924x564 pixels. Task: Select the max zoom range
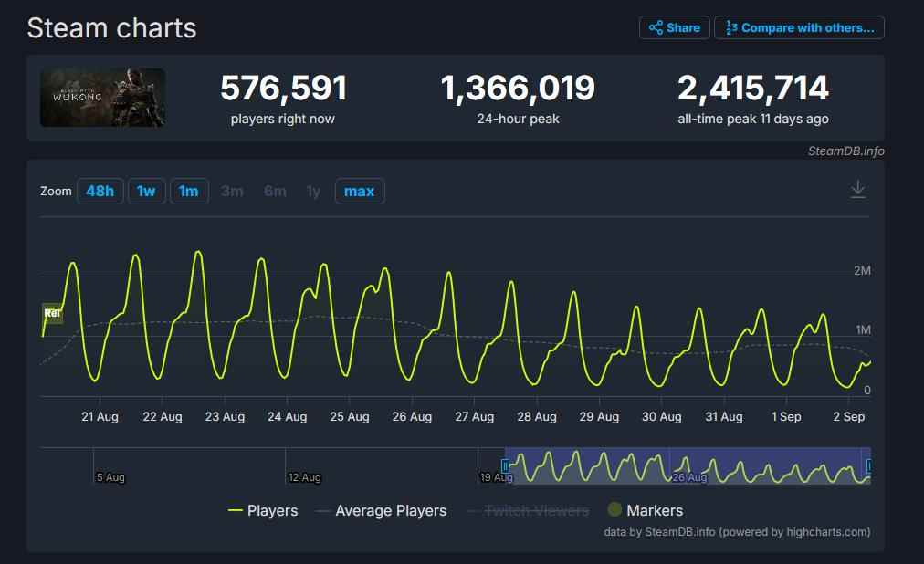coord(359,192)
